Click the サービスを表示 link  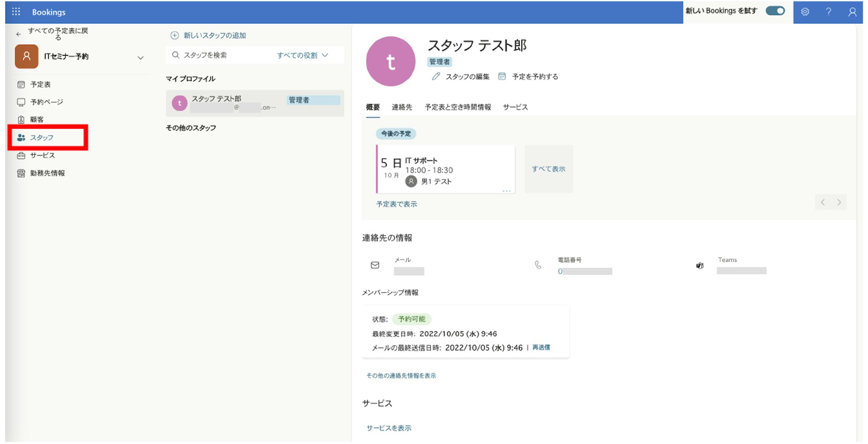tap(389, 428)
